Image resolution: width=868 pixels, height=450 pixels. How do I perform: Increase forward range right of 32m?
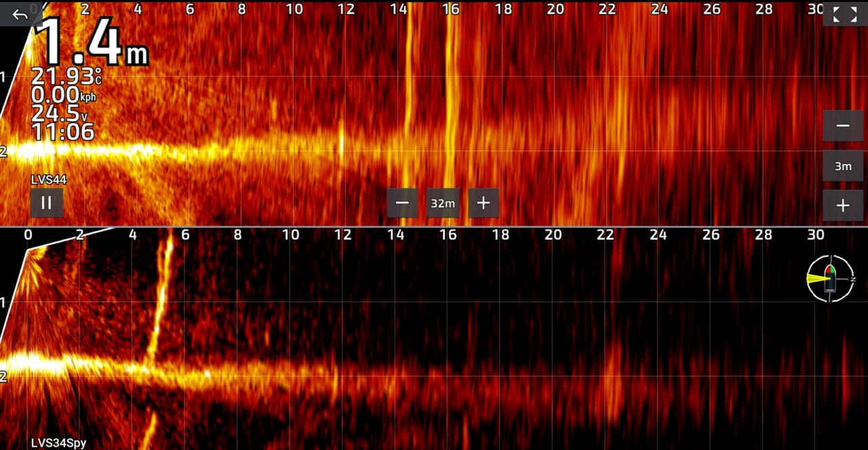tap(483, 203)
